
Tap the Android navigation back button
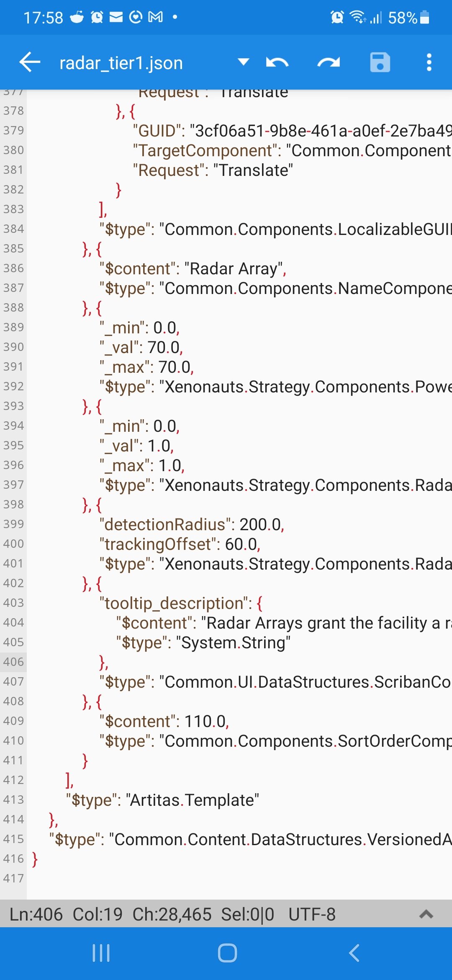pos(354,953)
